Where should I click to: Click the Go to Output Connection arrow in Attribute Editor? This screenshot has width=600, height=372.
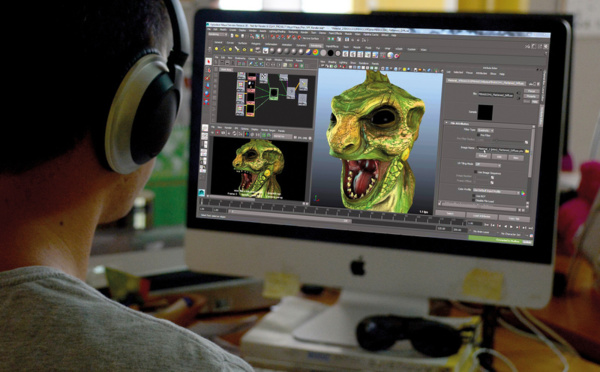[x=518, y=98]
